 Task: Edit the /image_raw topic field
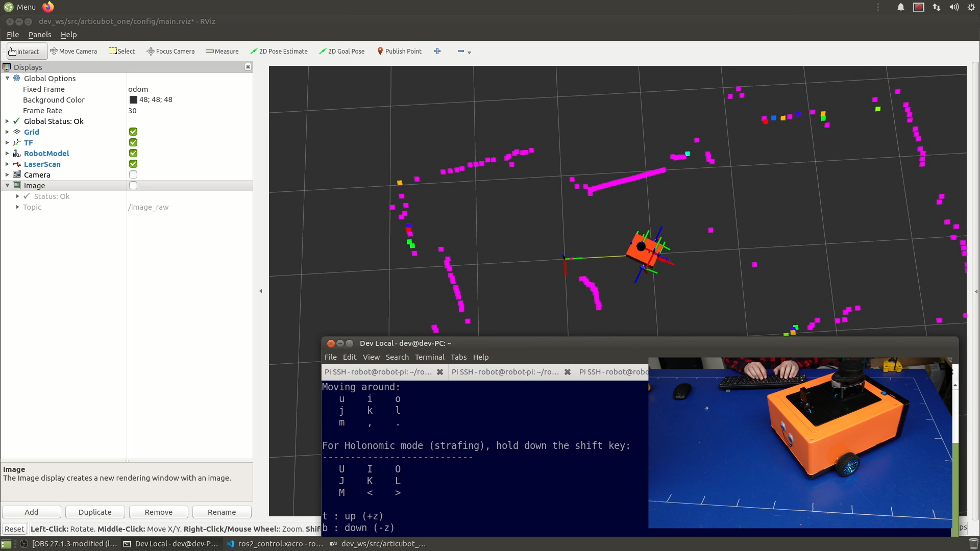(190, 207)
